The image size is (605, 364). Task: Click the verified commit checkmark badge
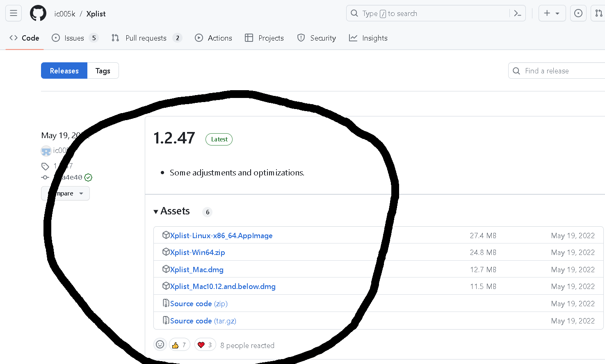(x=88, y=177)
